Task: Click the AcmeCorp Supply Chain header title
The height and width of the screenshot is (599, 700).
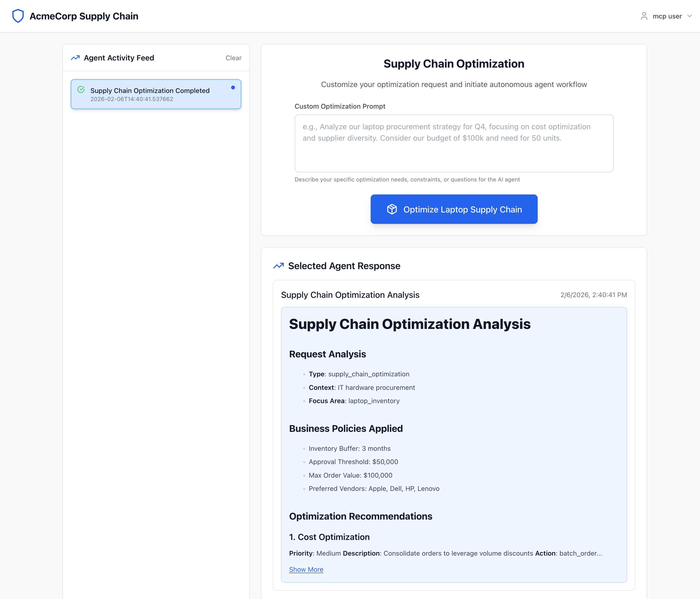Action: pos(84,16)
